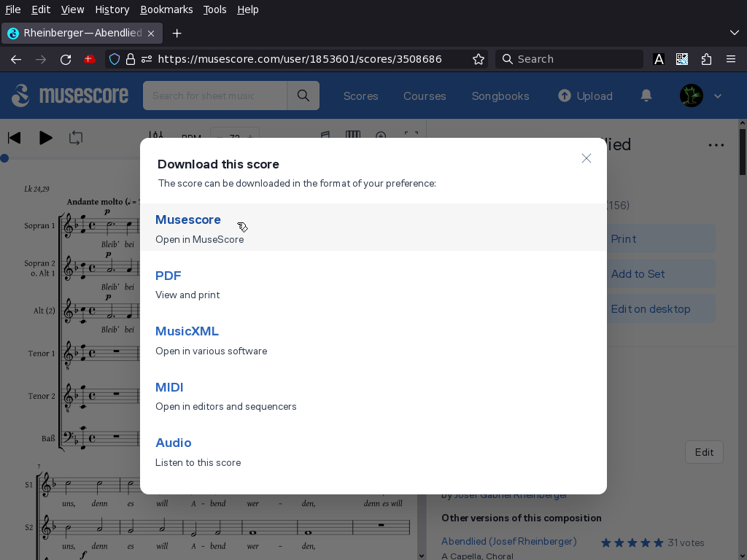Open the Scores navigation link
This screenshot has height=560, width=747.
[360, 96]
